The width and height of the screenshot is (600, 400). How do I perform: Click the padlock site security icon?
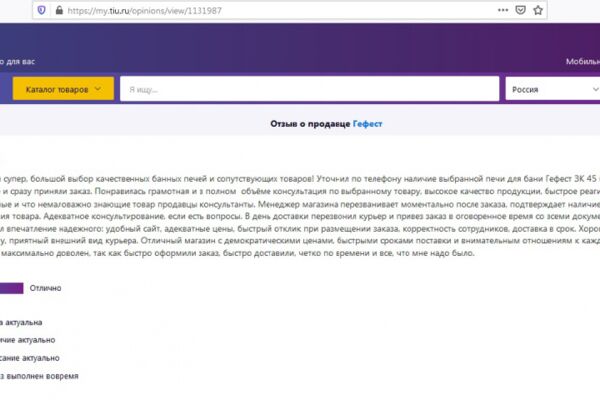point(59,10)
